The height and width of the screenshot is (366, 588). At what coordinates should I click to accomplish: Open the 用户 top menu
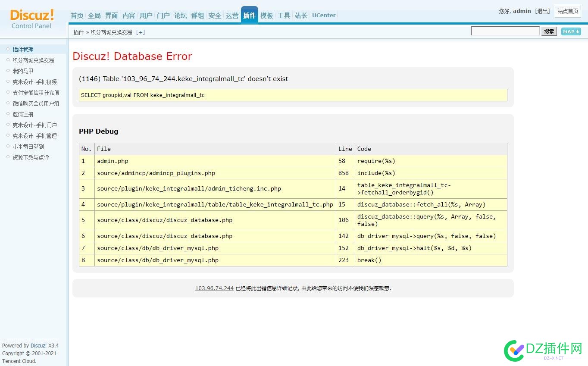tap(146, 16)
